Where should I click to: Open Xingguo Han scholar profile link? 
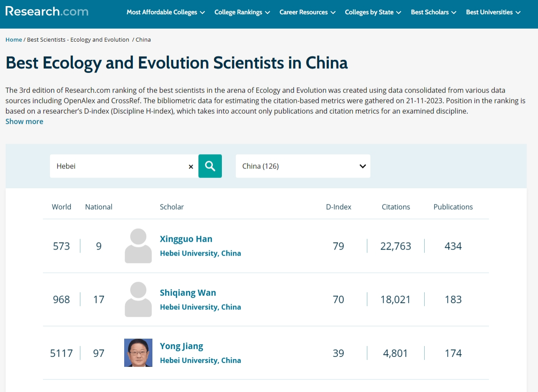[x=186, y=239]
